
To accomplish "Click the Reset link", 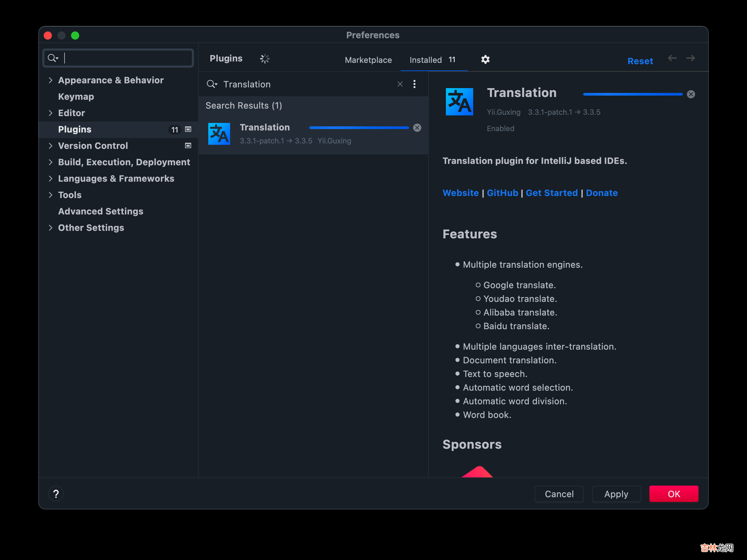I will coord(640,61).
